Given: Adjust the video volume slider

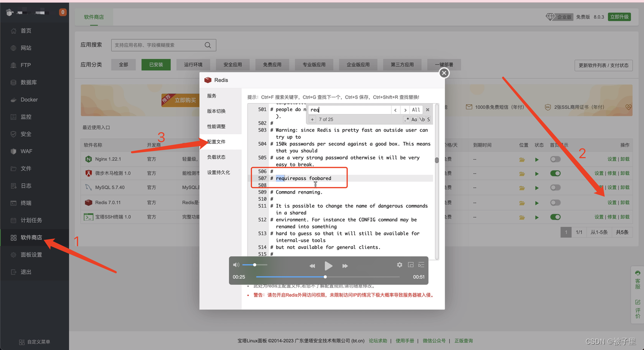Looking at the screenshot, I should tap(255, 265).
